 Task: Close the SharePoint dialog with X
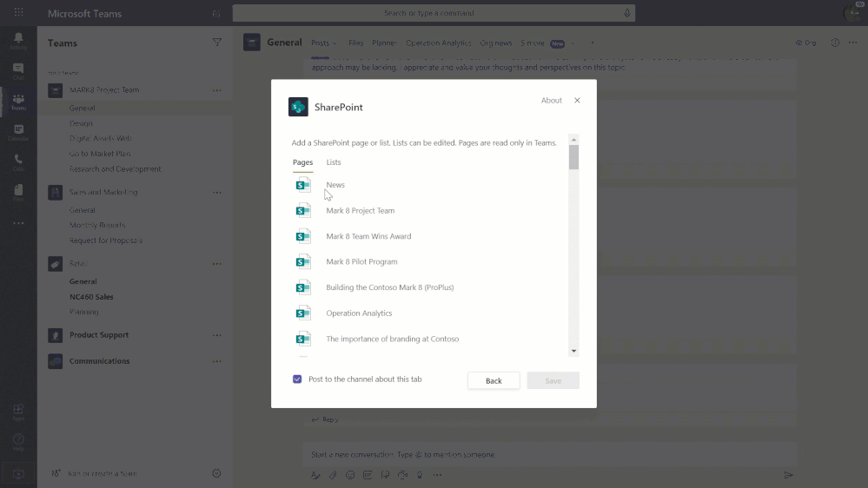pos(578,100)
